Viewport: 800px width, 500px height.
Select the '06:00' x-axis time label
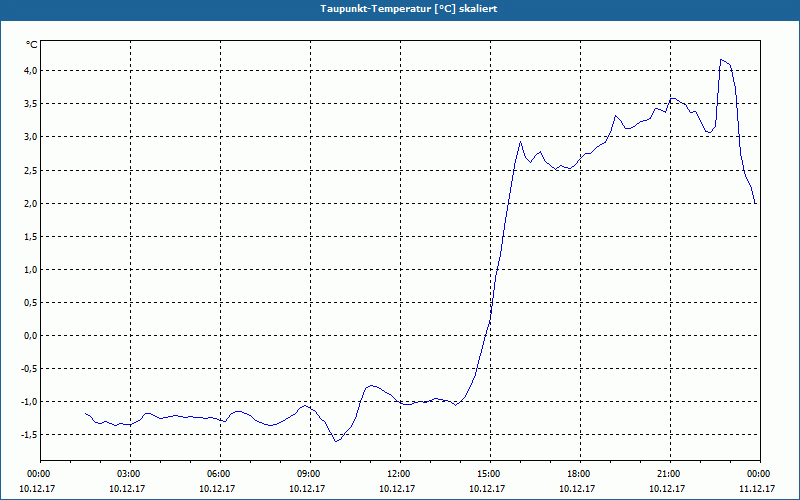point(218,474)
